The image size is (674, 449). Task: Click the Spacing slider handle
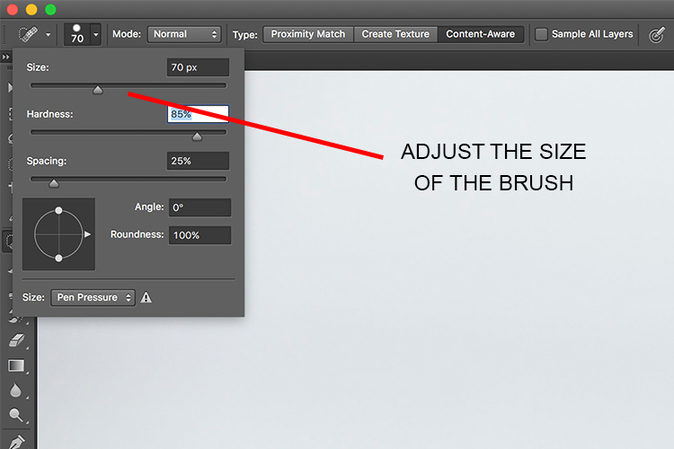[x=54, y=183]
